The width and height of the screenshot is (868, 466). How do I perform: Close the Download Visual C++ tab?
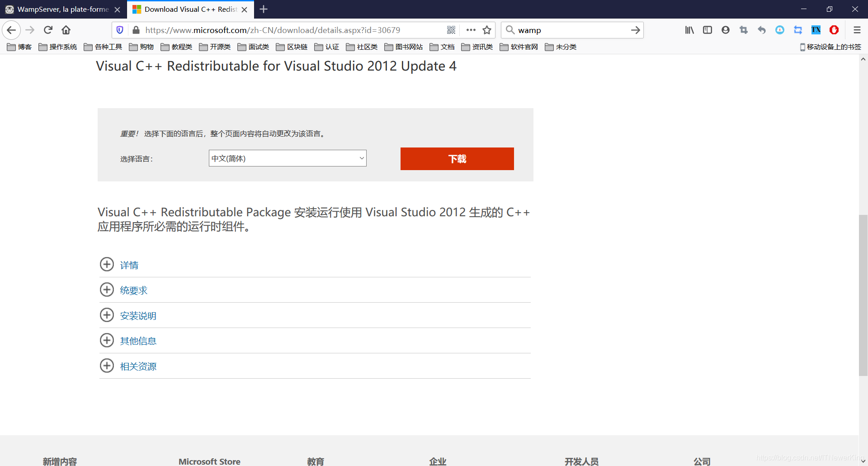click(244, 10)
